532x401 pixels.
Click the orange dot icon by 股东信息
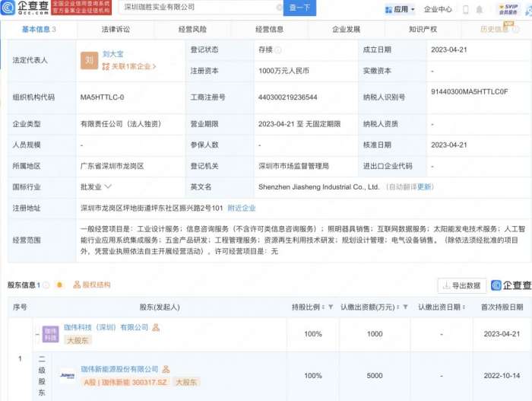pyautogui.click(x=60, y=285)
